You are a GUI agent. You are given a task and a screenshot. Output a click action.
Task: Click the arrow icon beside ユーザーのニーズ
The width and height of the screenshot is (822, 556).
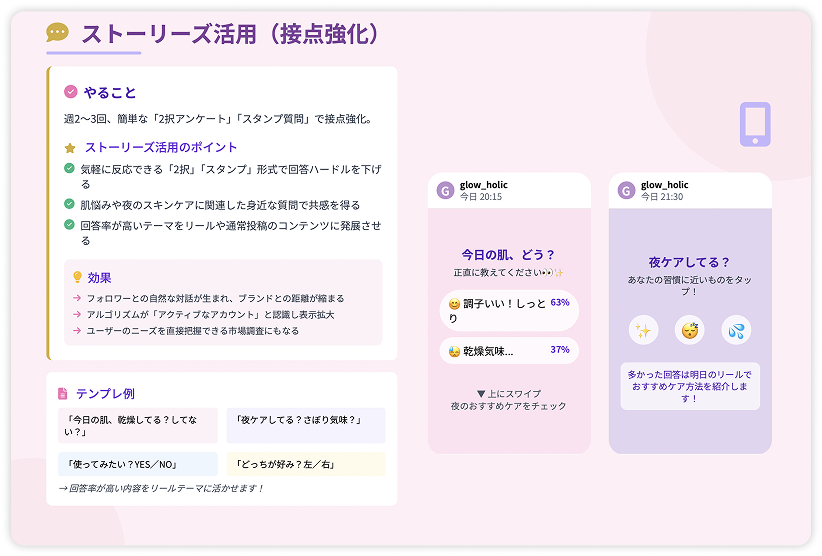(x=77, y=330)
